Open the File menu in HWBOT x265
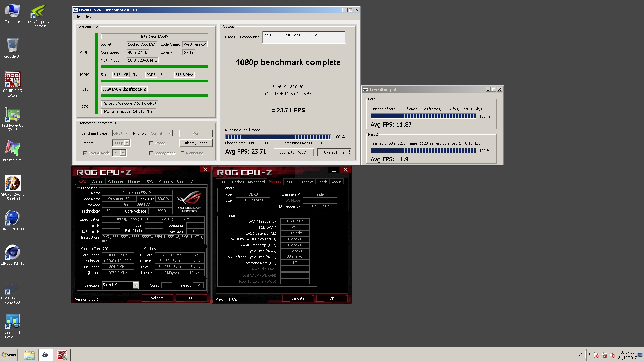This screenshot has height=362, width=644. [x=77, y=16]
